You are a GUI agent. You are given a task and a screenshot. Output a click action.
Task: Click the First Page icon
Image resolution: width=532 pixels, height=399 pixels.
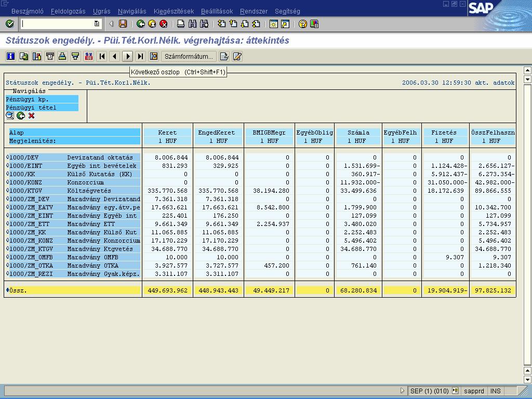(x=221, y=24)
